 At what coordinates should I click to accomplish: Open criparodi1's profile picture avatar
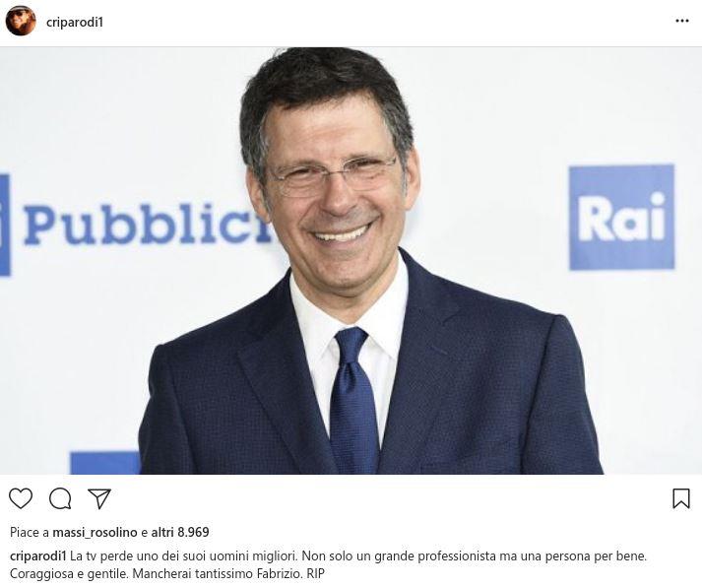coord(21,21)
